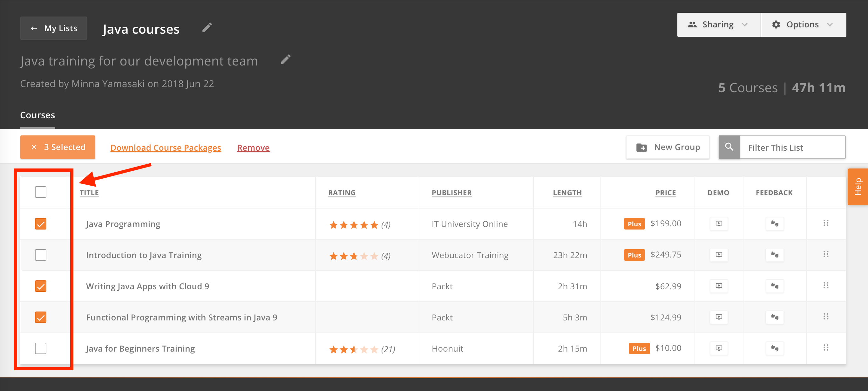Clear selection using the 3 Selected X

click(x=34, y=147)
